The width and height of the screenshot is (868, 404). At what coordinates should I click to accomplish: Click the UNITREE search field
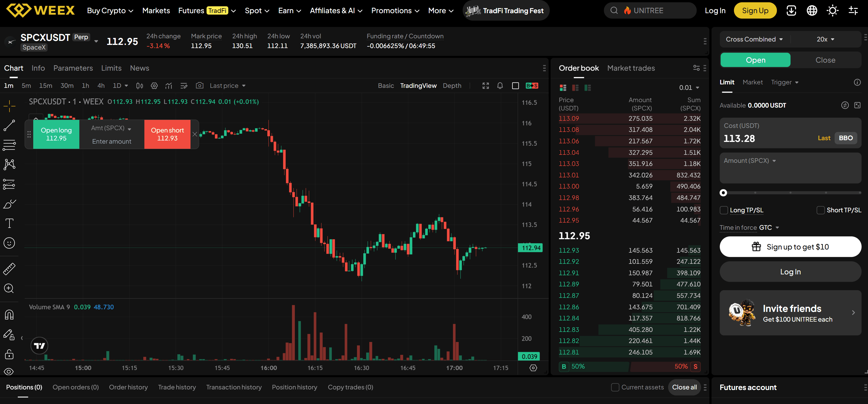(650, 10)
